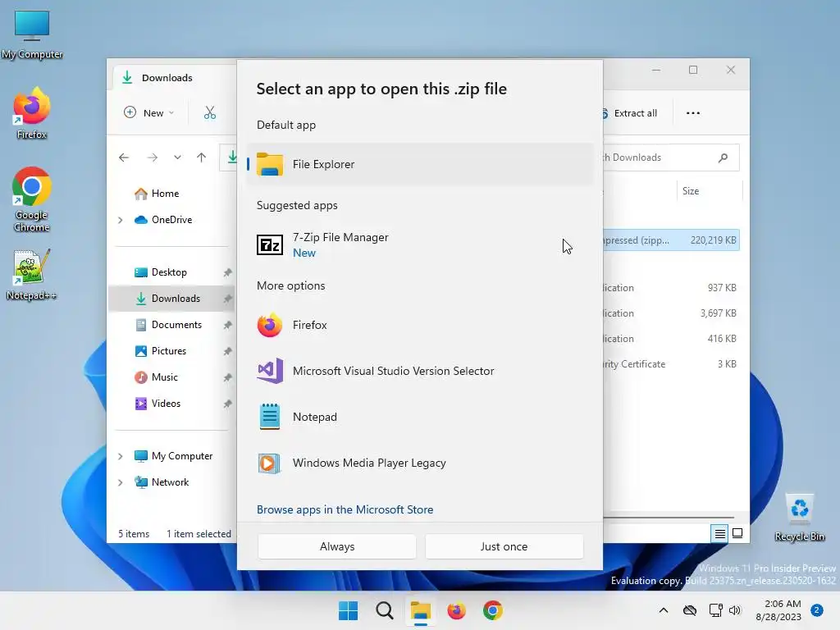Open the clock showing 2:06 AM
Screen dimensions: 840x630
778,610
